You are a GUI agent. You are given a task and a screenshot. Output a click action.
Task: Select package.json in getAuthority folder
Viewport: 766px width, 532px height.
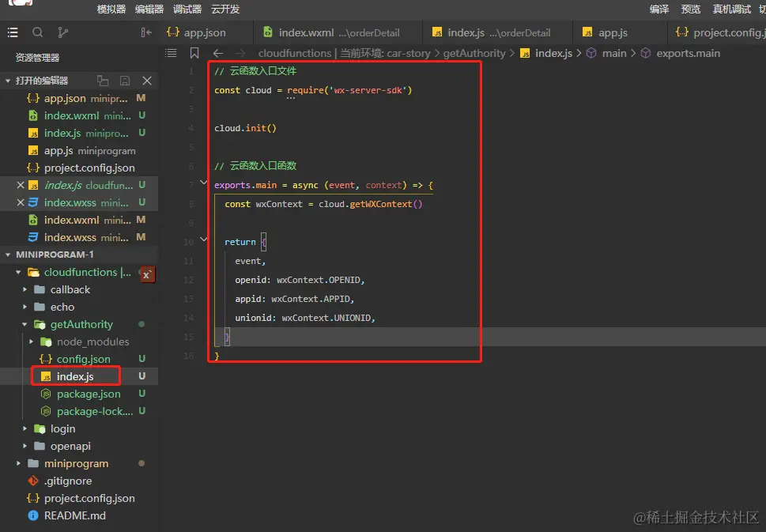pos(89,394)
